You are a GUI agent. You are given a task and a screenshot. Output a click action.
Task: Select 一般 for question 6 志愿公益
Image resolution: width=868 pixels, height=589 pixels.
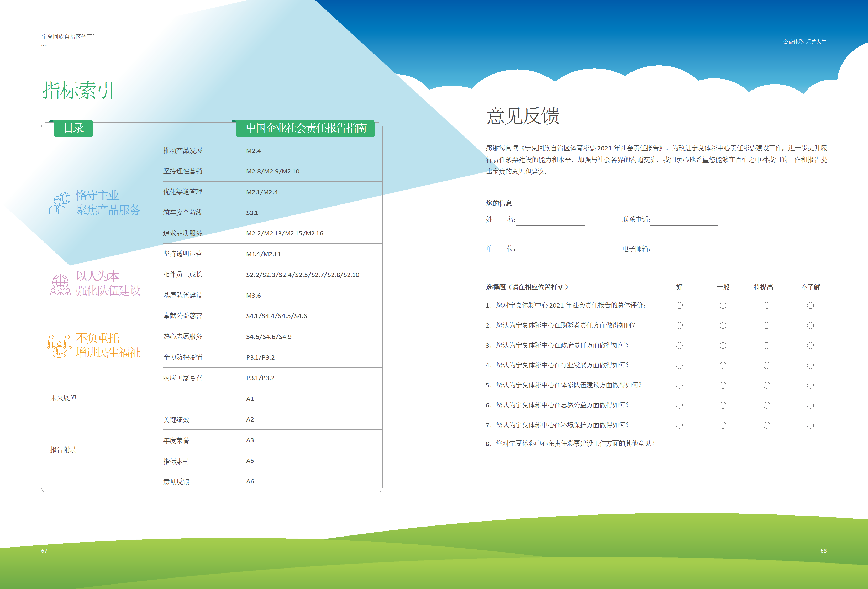(723, 405)
